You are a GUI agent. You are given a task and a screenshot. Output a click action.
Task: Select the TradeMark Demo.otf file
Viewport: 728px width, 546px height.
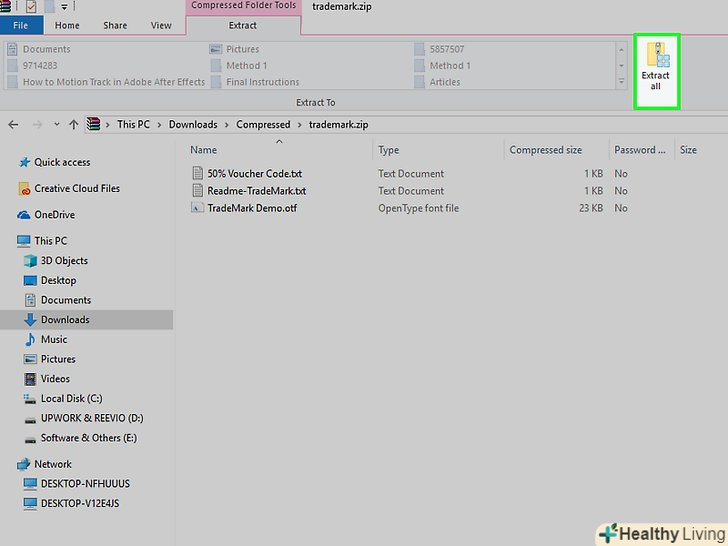click(252, 208)
